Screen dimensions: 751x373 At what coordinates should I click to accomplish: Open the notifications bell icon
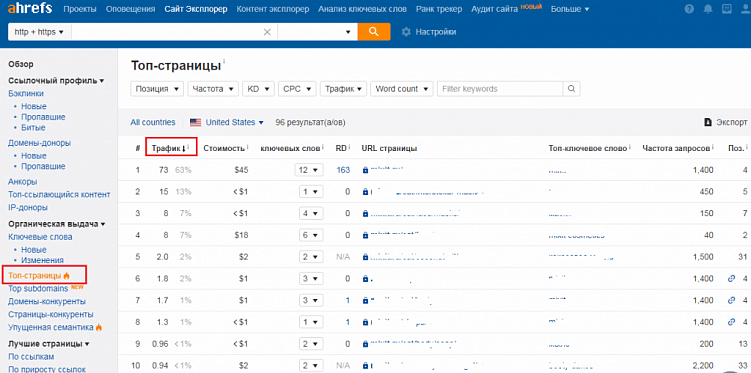coord(708,9)
